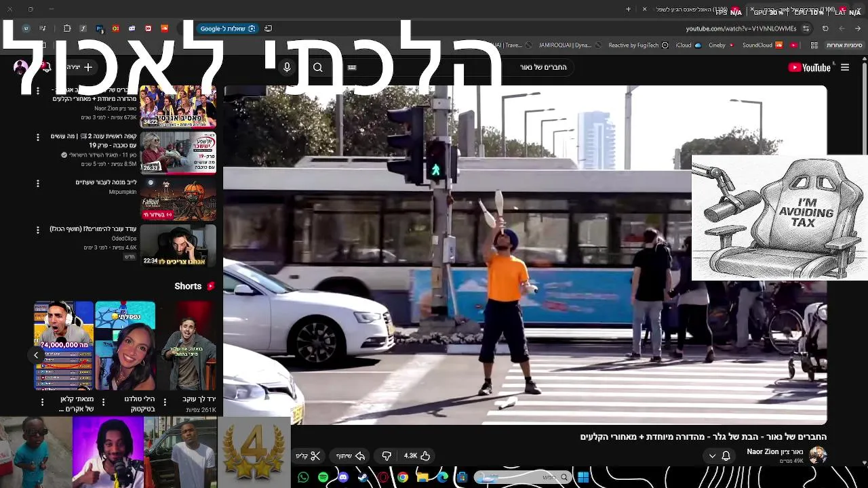Open the media control playlist icon
This screenshot has height=488, width=868.
[43, 28]
